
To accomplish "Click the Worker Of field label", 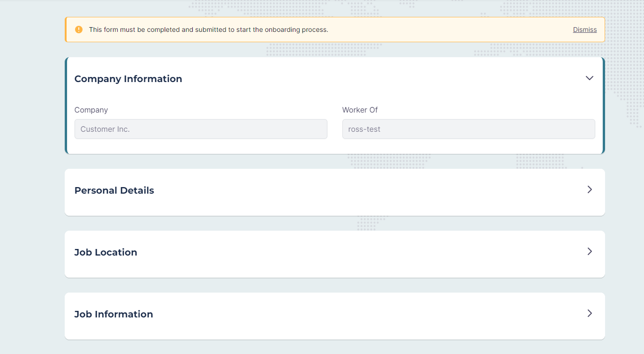I will coord(360,110).
